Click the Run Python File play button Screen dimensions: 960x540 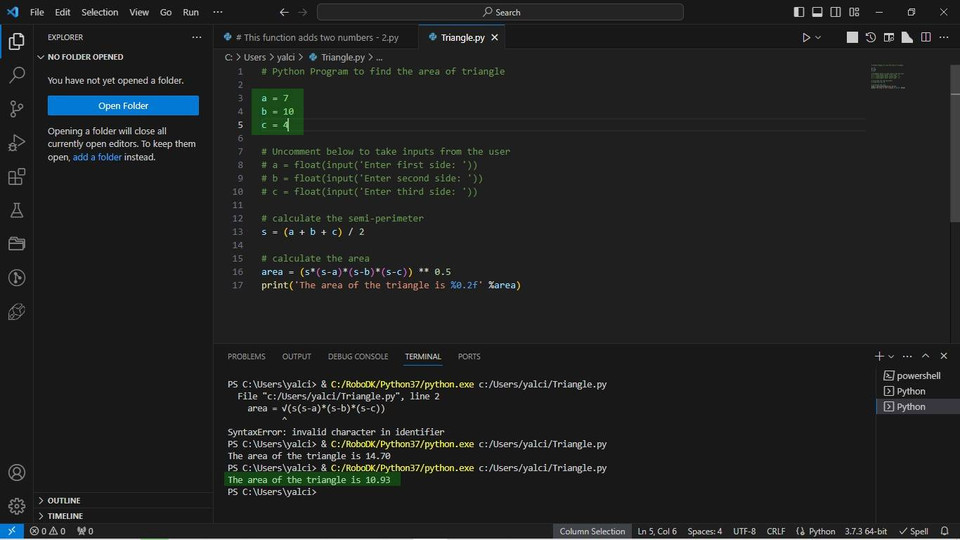click(805, 37)
